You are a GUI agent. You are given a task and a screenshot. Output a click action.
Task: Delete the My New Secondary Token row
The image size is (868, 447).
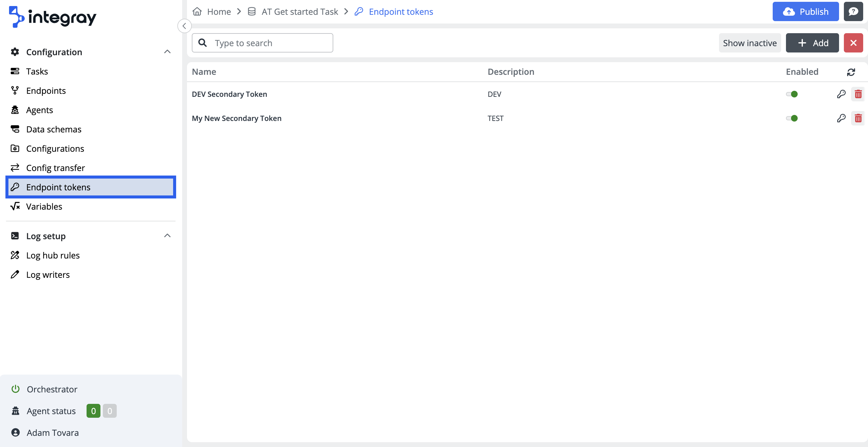click(858, 118)
